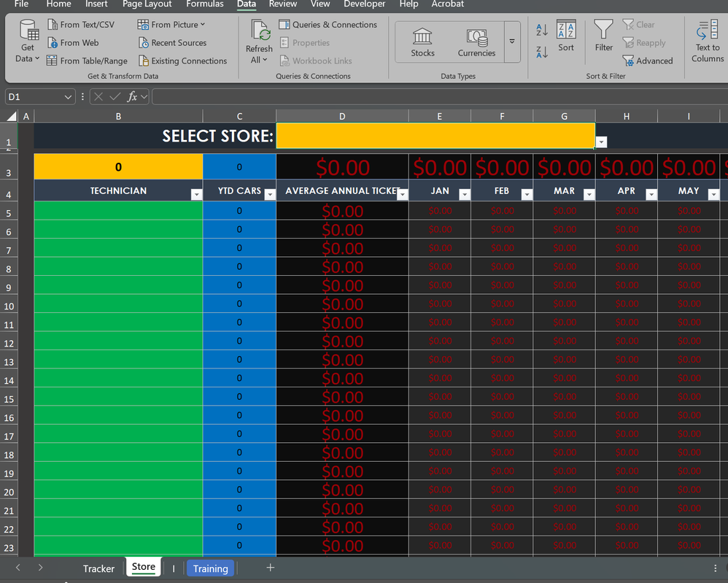Click the Text to Columns icon
The width and height of the screenshot is (728, 583).
pyautogui.click(x=705, y=42)
